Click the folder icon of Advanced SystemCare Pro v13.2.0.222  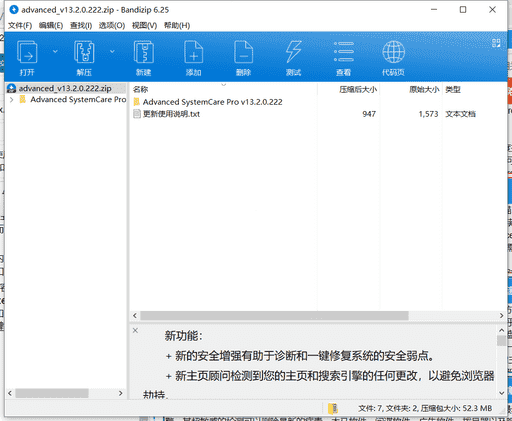[137, 101]
